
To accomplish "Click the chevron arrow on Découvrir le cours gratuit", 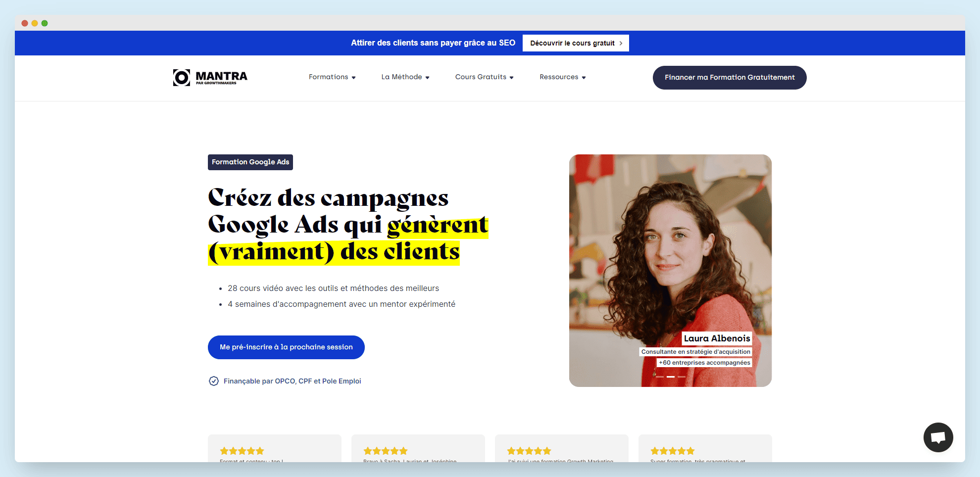I will [x=621, y=43].
